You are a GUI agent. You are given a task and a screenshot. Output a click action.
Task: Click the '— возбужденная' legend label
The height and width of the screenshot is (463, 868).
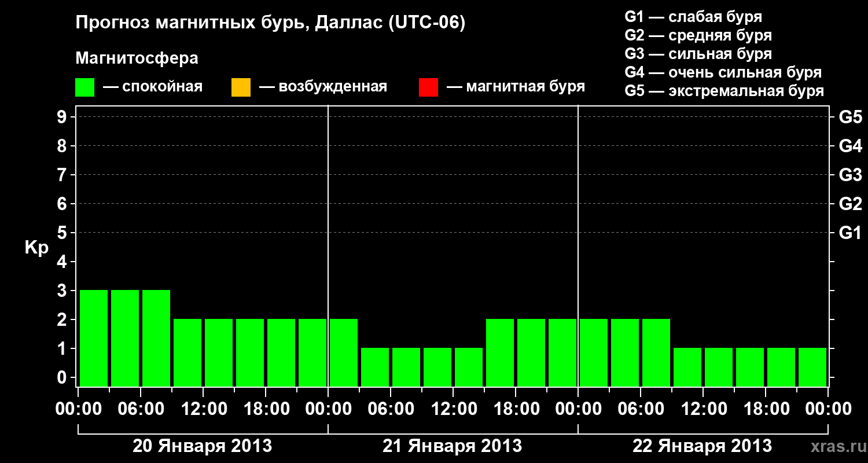(x=323, y=87)
